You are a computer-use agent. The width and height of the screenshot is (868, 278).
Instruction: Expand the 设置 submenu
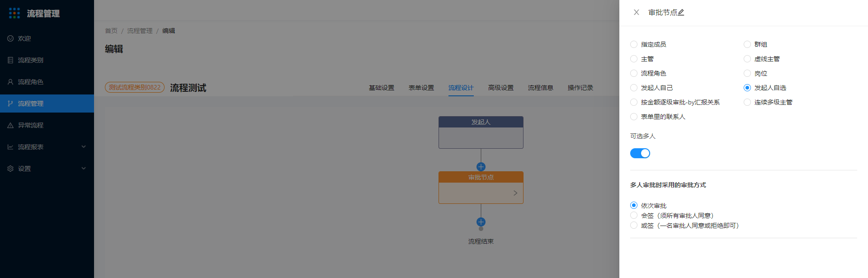[84, 169]
